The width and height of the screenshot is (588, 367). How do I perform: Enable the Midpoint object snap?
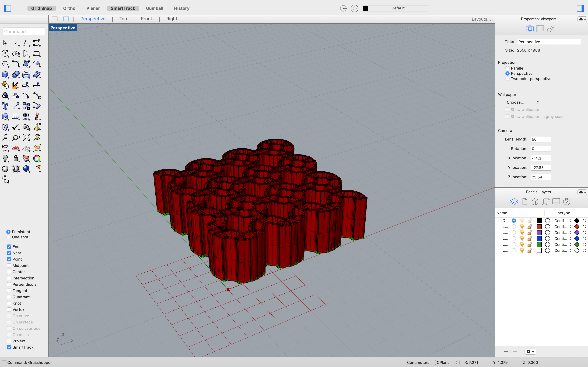click(9, 265)
